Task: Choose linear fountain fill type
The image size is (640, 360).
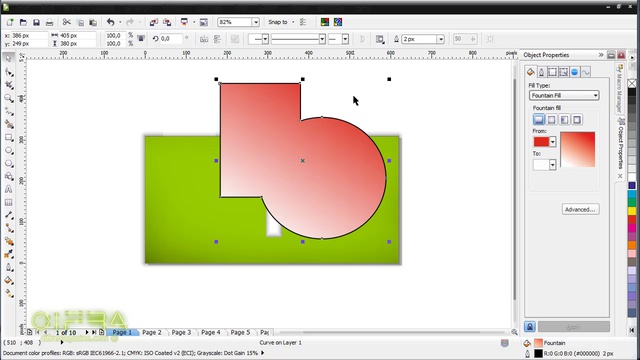Action: 539,120
